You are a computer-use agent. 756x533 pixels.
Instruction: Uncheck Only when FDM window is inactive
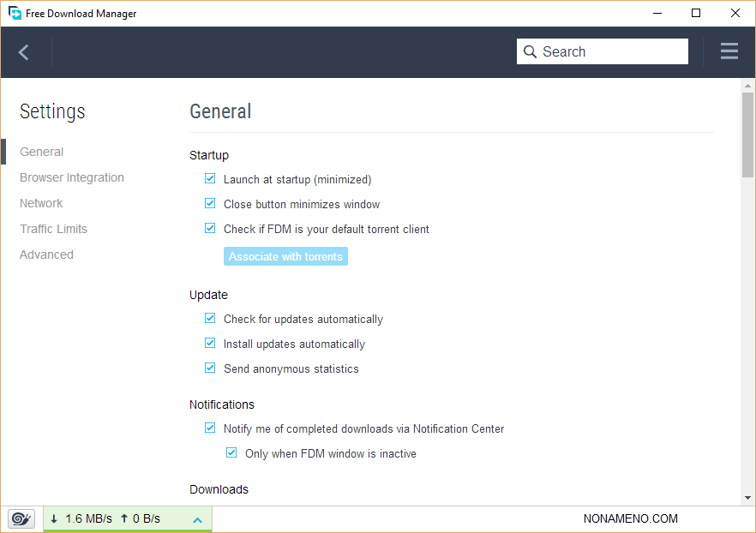(231, 453)
